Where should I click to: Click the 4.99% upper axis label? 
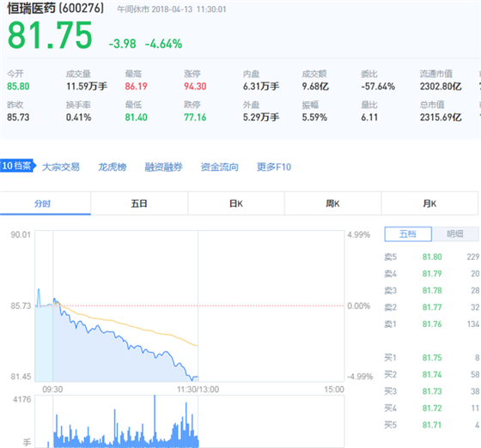coord(359,234)
